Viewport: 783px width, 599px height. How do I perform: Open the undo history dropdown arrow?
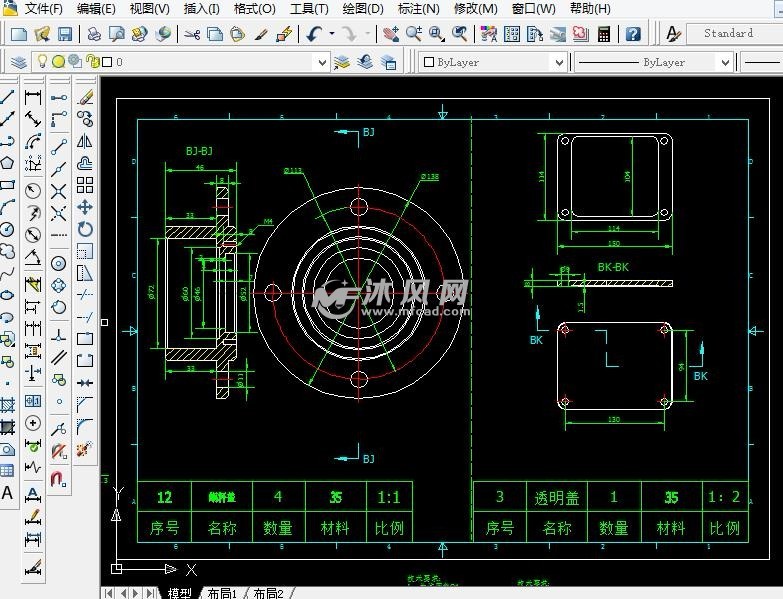[332, 34]
